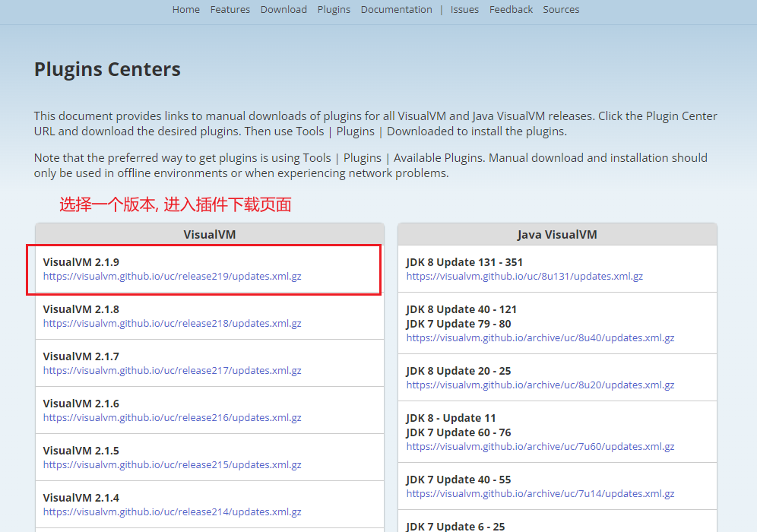Open the Home navigation link
This screenshot has height=532, width=757.
(x=186, y=10)
